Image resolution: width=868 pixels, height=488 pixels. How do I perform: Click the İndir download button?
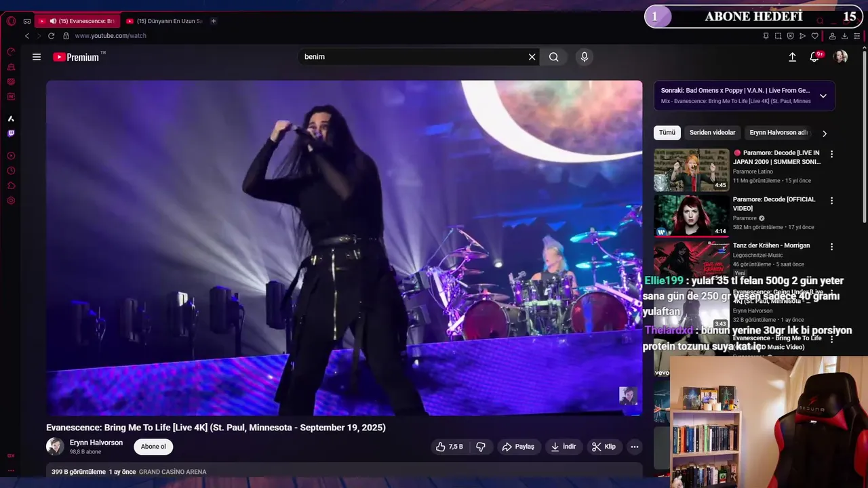[564, 447]
